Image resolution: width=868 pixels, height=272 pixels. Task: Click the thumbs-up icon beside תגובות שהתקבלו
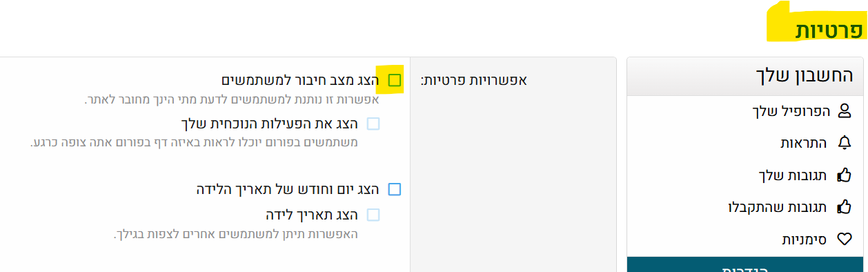click(845, 206)
